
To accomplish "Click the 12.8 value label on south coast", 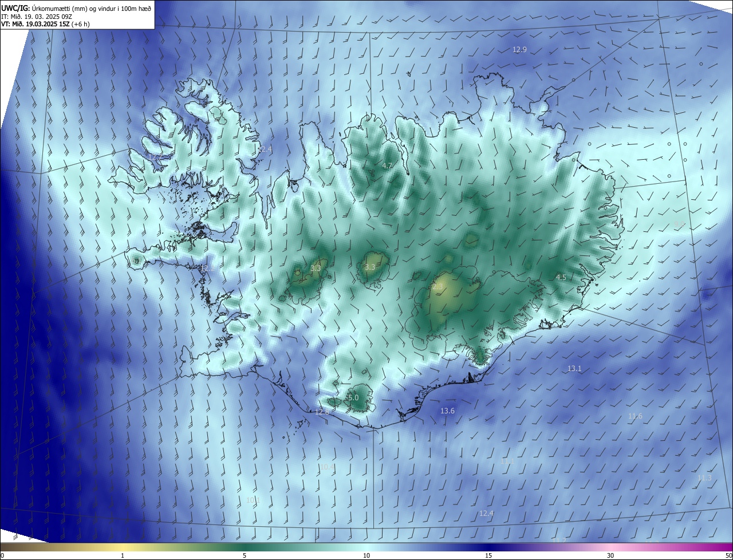I will [322, 412].
